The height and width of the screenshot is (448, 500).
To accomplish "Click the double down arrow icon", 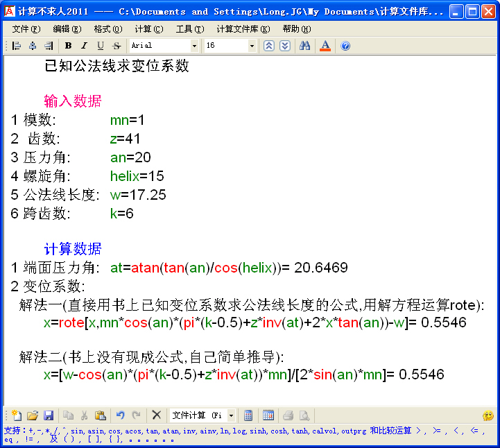I will (285, 46).
